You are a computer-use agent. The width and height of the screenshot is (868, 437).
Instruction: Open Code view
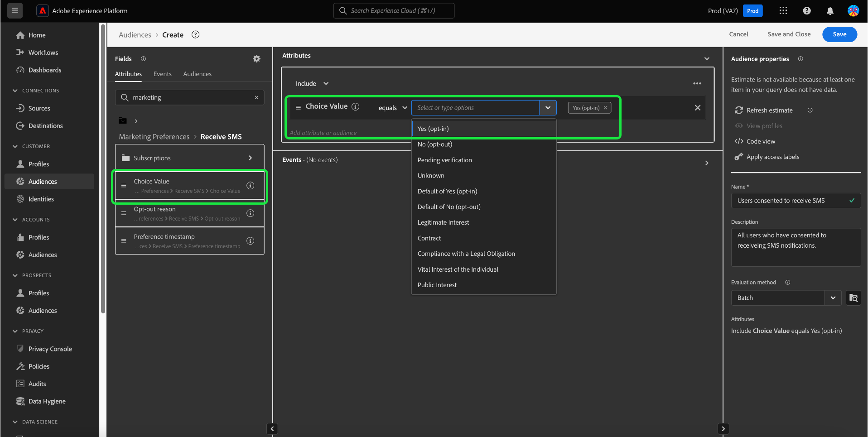(x=761, y=141)
